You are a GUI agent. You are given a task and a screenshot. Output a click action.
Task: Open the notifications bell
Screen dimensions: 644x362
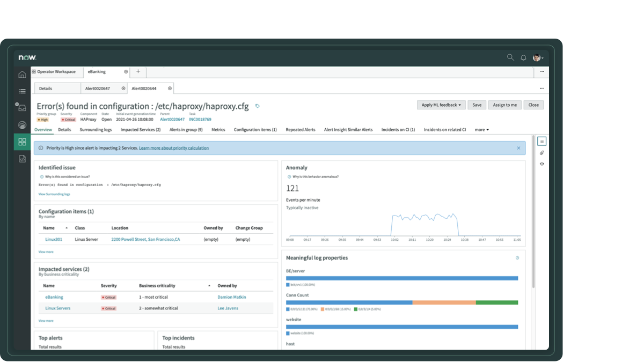(x=523, y=57)
